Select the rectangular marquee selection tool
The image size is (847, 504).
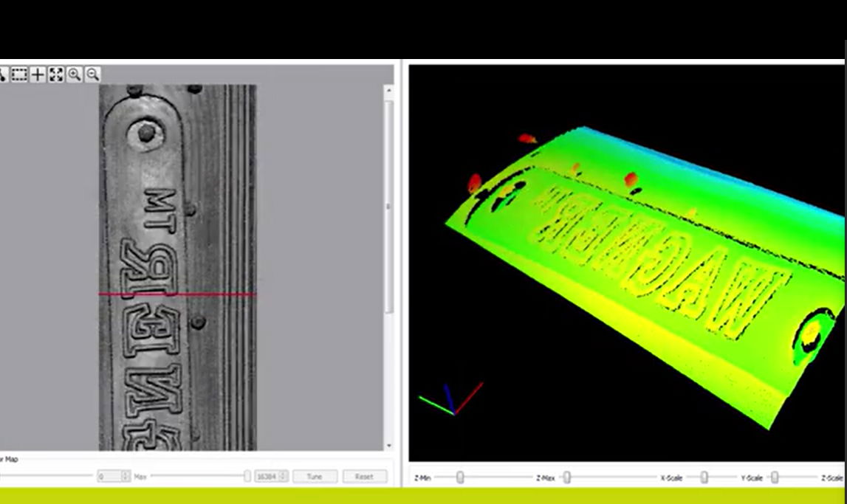point(19,75)
